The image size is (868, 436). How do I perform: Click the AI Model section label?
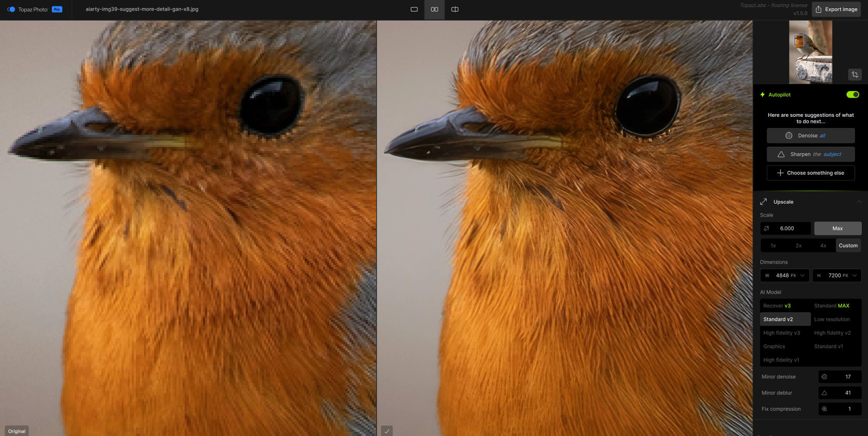(770, 292)
